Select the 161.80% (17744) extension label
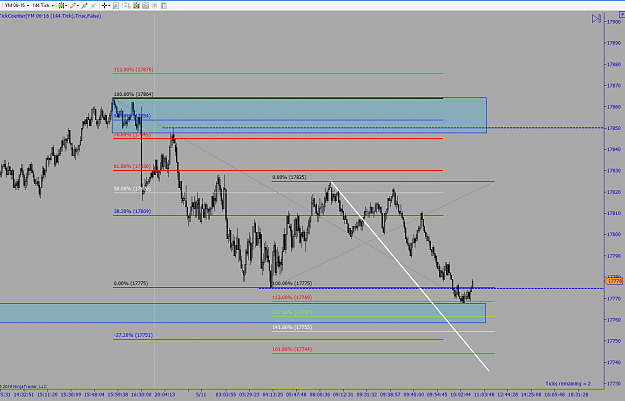This screenshot has width=625, height=401. 292,350
